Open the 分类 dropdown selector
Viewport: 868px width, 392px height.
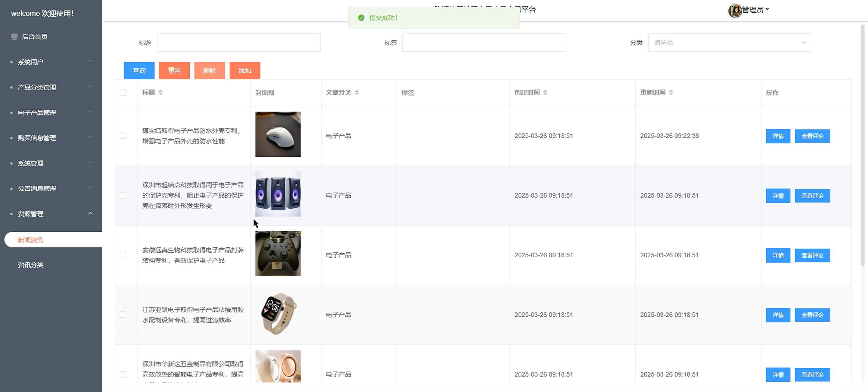click(x=730, y=42)
